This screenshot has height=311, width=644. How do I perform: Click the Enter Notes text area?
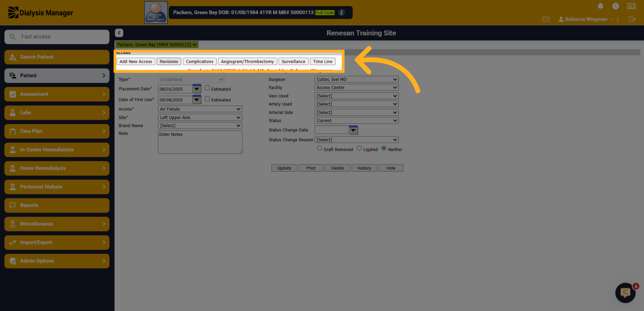click(x=200, y=142)
